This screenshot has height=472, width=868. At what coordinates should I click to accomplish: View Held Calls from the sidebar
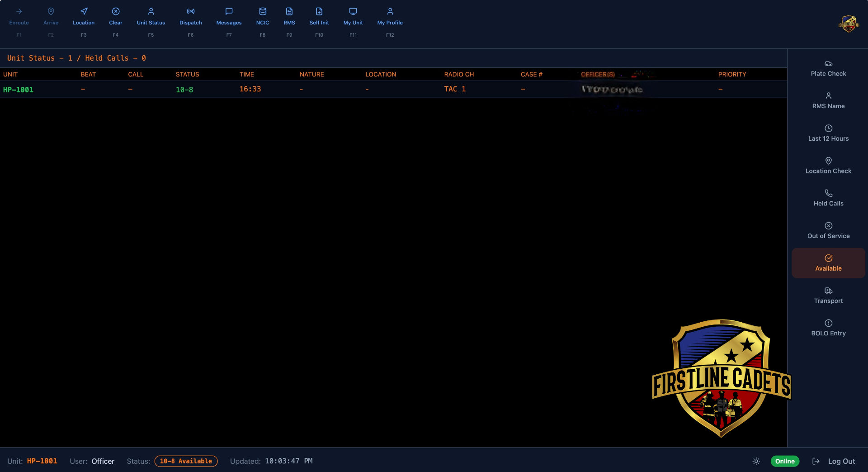click(828, 198)
